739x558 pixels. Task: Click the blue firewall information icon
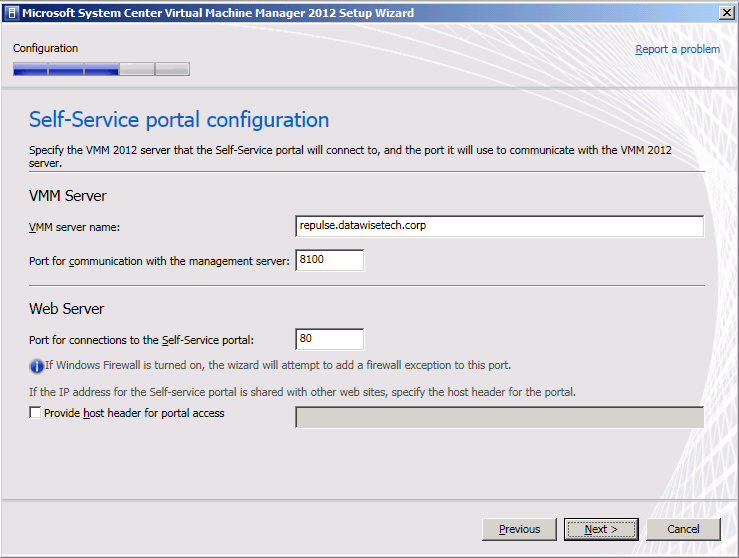[x=36, y=366]
